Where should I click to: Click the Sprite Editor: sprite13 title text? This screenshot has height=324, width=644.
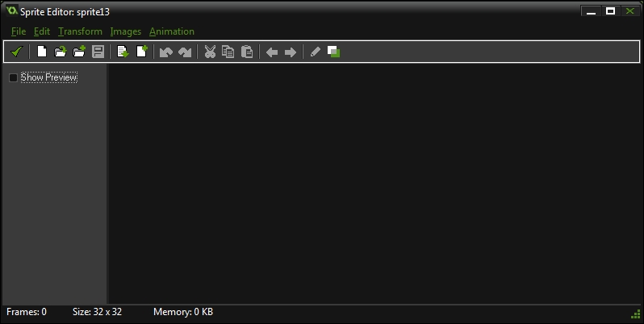[x=65, y=12]
